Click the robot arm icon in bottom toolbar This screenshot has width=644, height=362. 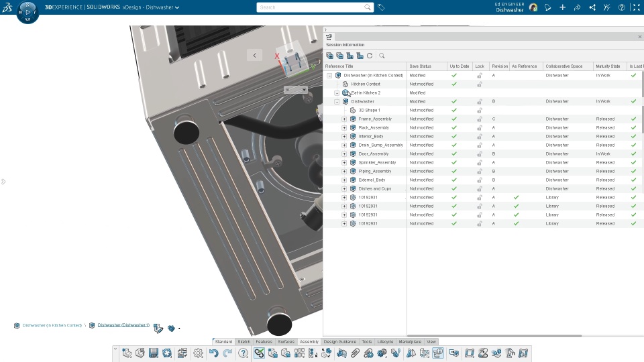tap(510, 353)
